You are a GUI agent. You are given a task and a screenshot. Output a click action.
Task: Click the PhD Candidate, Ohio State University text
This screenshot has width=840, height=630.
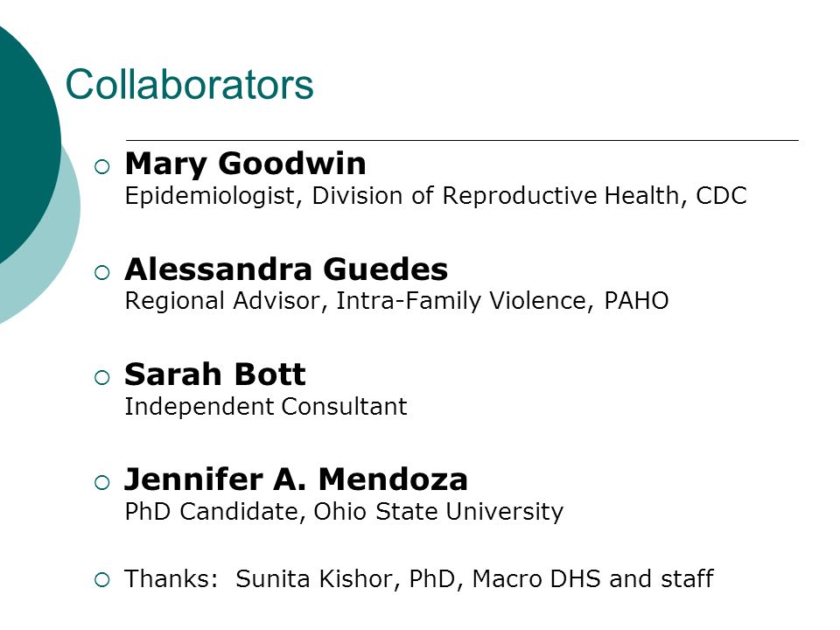tap(344, 512)
